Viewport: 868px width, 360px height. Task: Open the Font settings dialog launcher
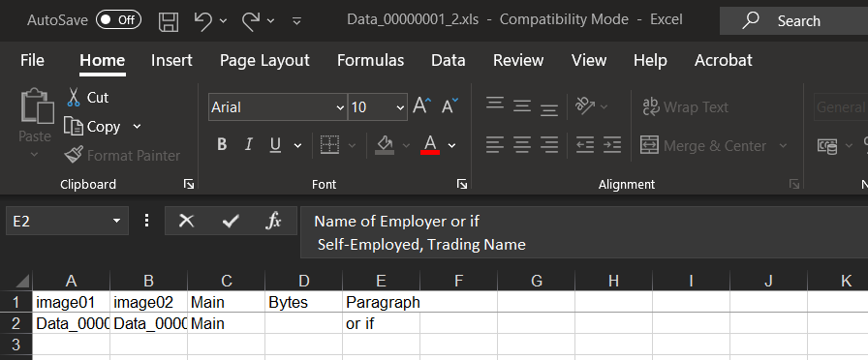click(x=462, y=184)
